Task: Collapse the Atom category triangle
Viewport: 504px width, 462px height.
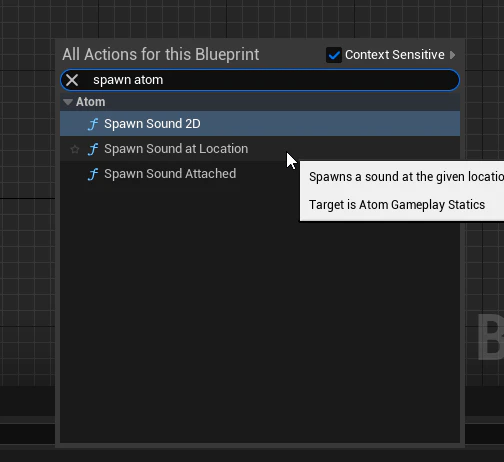Action: pyautogui.click(x=68, y=102)
